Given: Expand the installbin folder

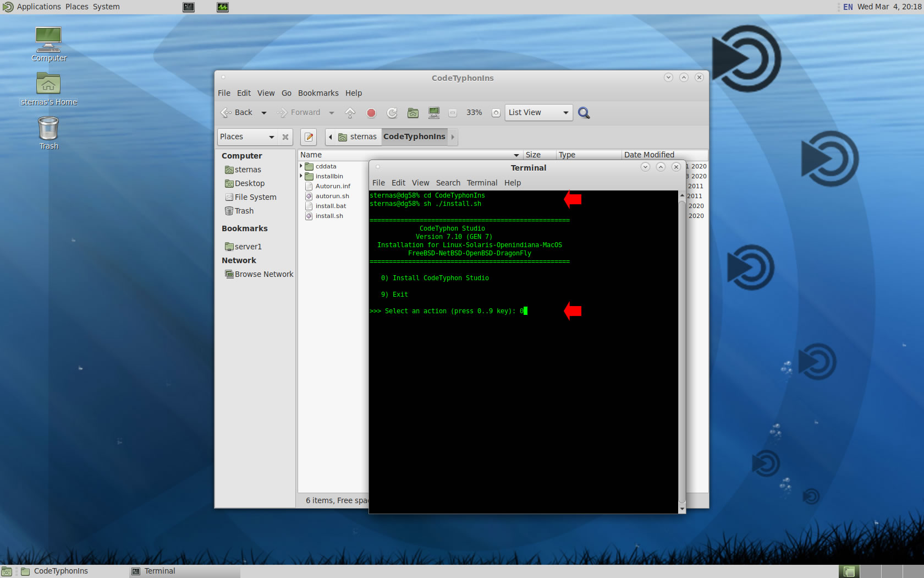Looking at the screenshot, I should [301, 176].
